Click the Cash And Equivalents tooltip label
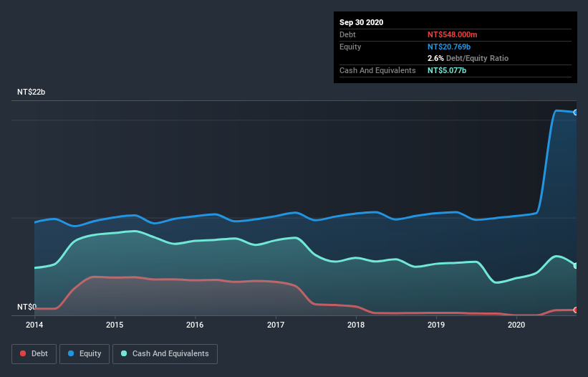This screenshot has width=588, height=377. (377, 70)
